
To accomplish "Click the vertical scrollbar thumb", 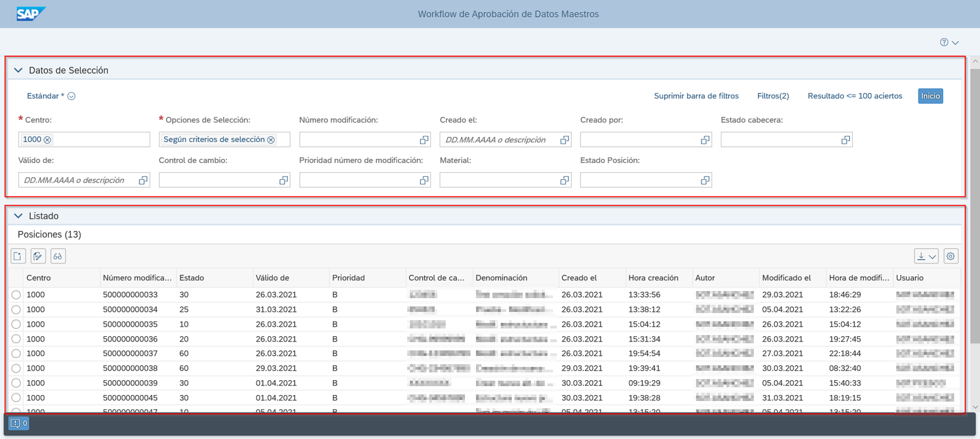I will point(975,206).
